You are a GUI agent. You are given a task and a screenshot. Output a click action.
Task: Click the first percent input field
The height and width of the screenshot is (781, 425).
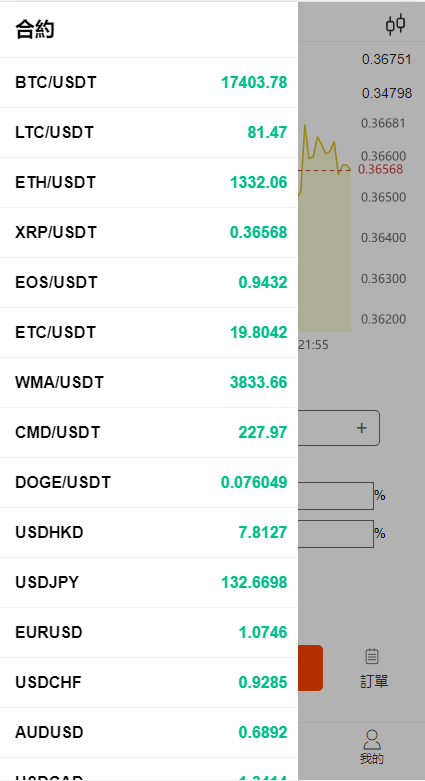pos(336,496)
